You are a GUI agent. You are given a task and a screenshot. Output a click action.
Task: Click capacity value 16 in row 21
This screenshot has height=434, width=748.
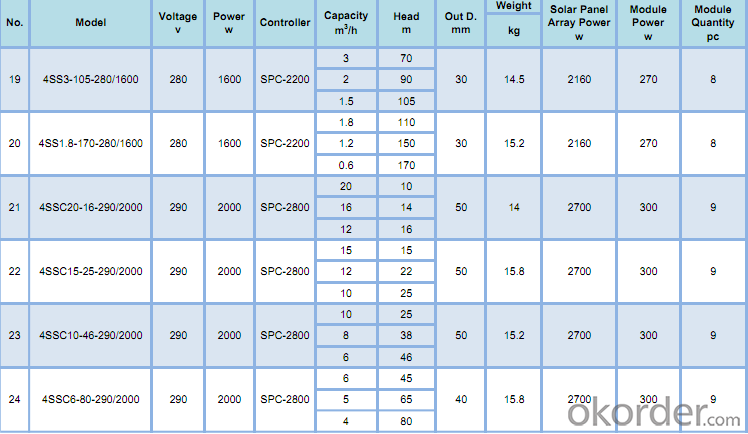[x=346, y=207]
